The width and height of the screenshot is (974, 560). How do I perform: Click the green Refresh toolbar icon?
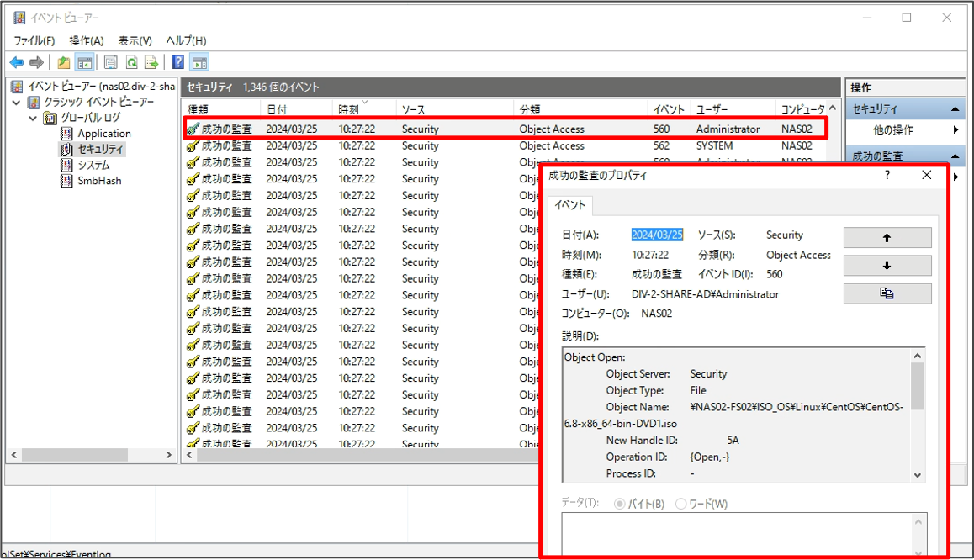[x=131, y=62]
